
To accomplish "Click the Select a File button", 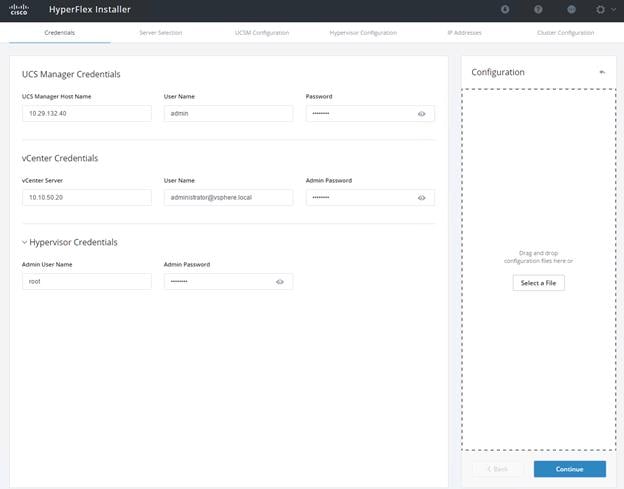I will click(x=538, y=283).
